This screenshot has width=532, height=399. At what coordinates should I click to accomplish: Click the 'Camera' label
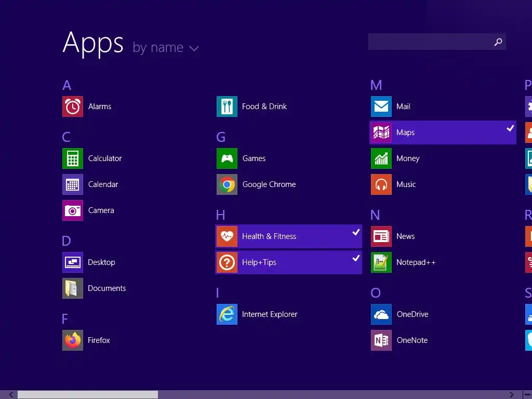click(101, 210)
